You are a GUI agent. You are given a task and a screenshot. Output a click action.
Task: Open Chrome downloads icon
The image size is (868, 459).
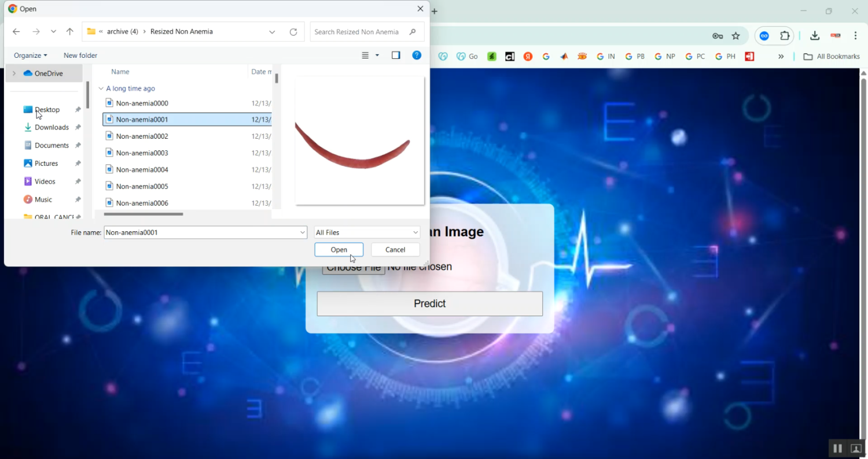pos(814,36)
